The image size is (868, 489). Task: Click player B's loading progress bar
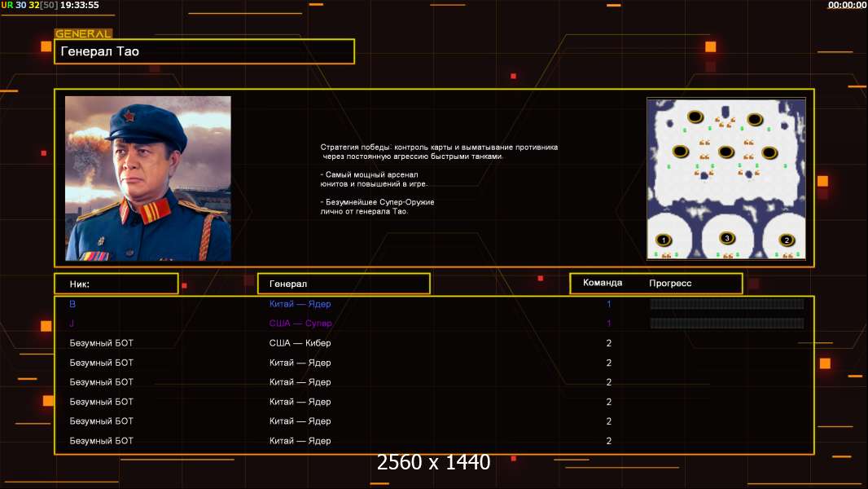727,303
